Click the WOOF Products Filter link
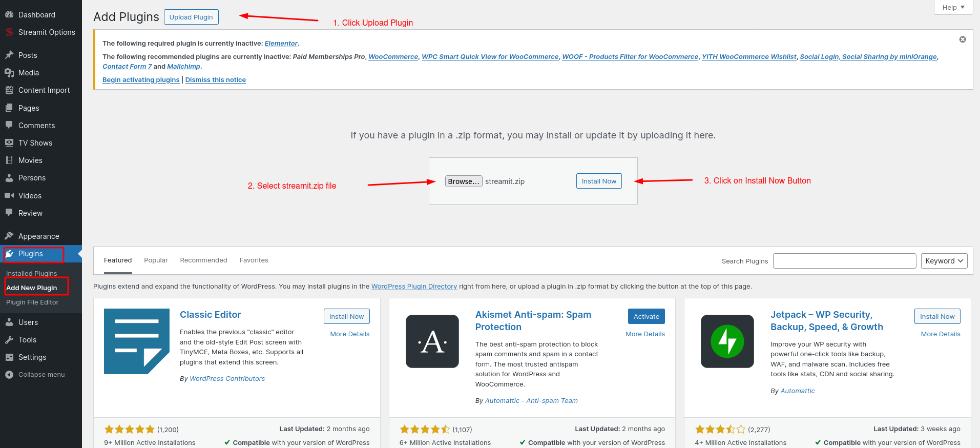The width and height of the screenshot is (980, 448). [630, 57]
